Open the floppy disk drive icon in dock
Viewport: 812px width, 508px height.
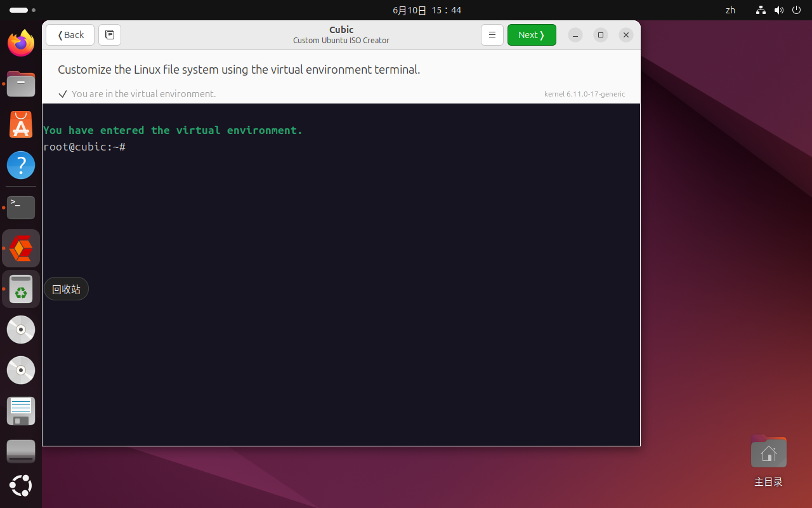[x=21, y=411]
